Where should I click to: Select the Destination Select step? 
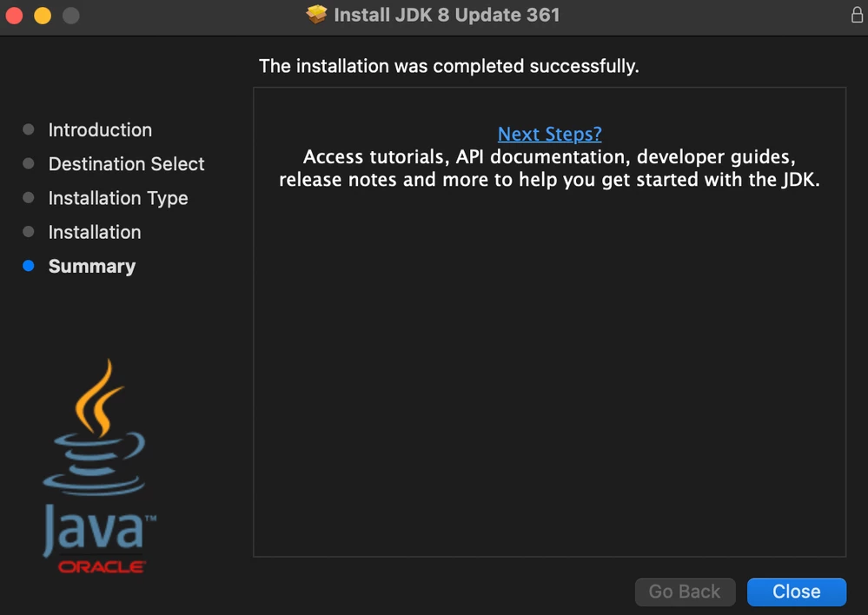click(126, 164)
